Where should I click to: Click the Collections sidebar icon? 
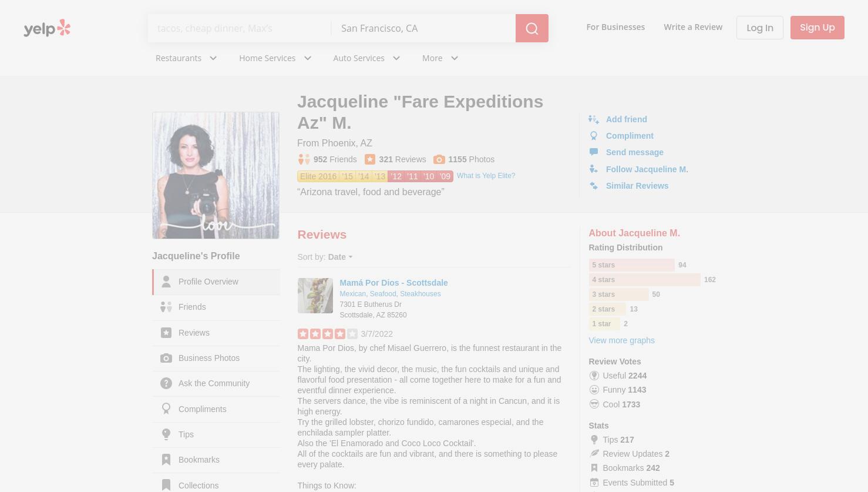click(x=166, y=486)
